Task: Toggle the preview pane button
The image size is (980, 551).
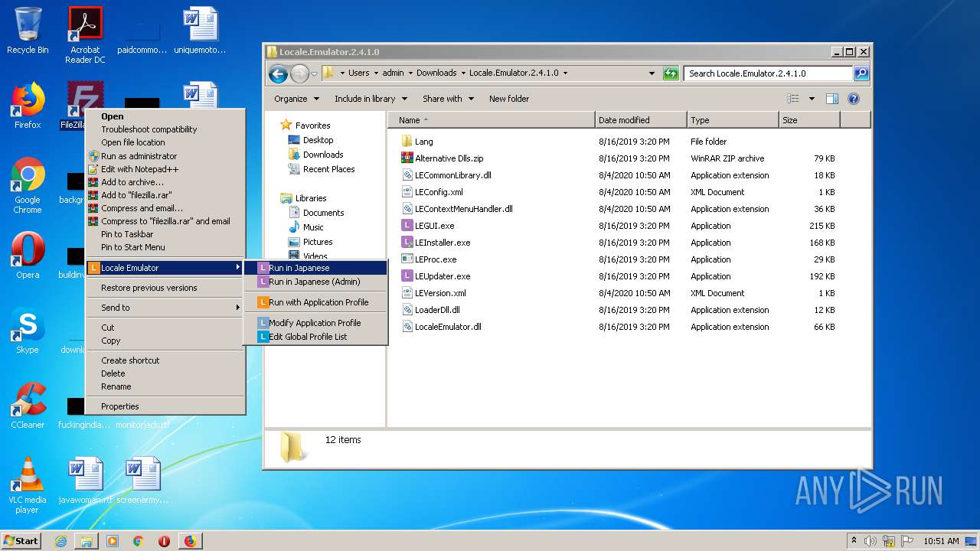Action: pyautogui.click(x=832, y=99)
